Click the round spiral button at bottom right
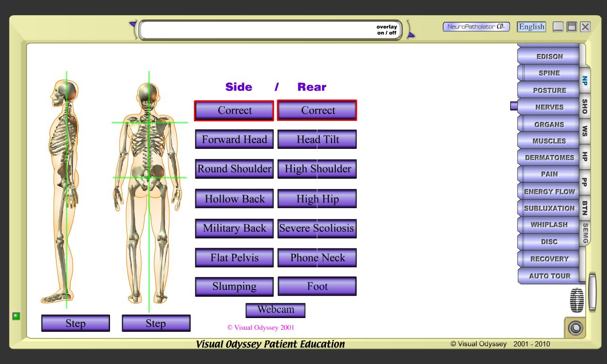 576,328
